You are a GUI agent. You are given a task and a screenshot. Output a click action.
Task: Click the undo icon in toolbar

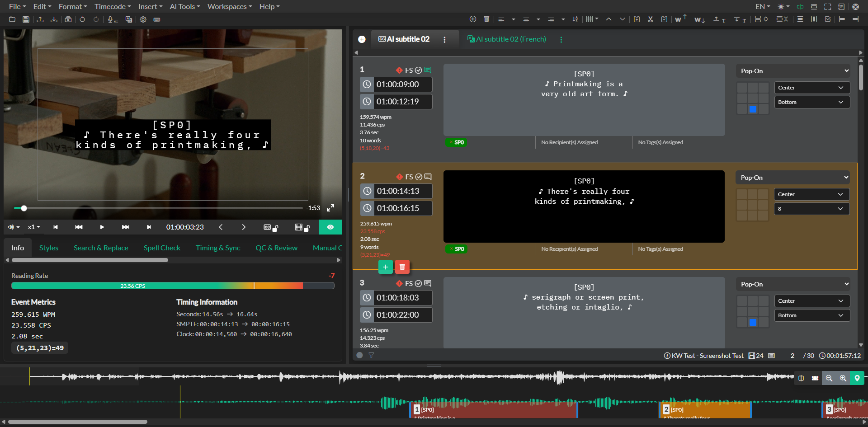pyautogui.click(x=82, y=19)
